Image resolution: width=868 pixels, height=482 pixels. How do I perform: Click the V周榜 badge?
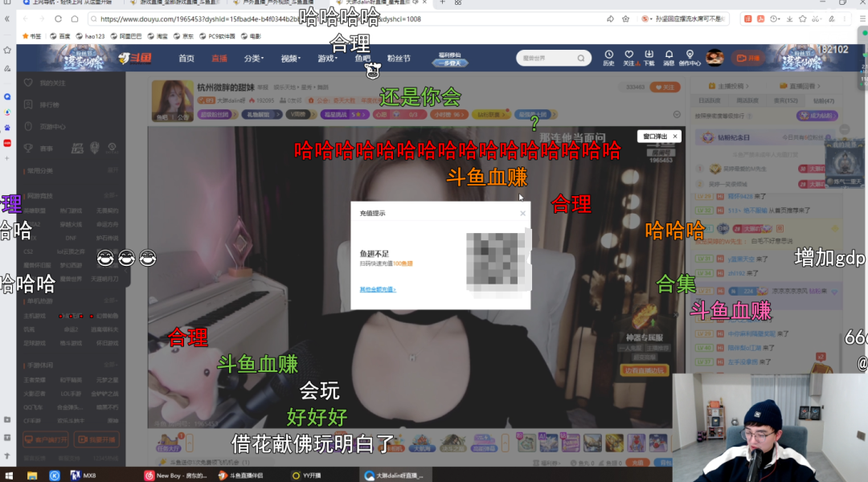tap(300, 115)
